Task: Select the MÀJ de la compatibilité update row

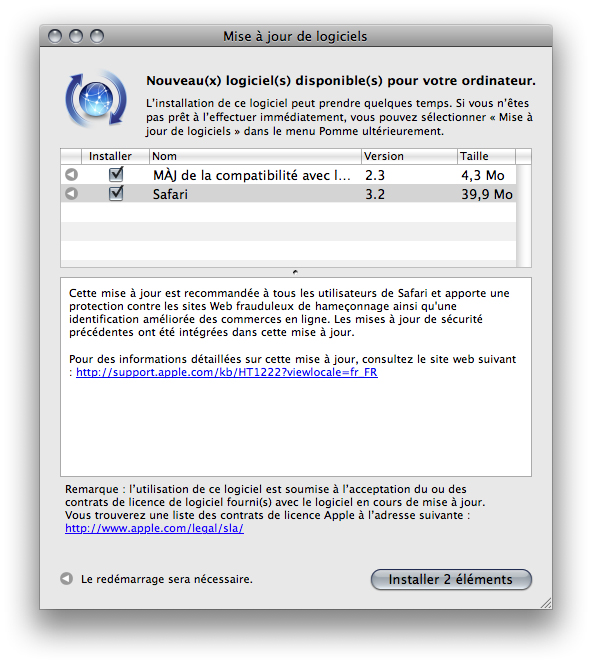Action: pos(288,174)
